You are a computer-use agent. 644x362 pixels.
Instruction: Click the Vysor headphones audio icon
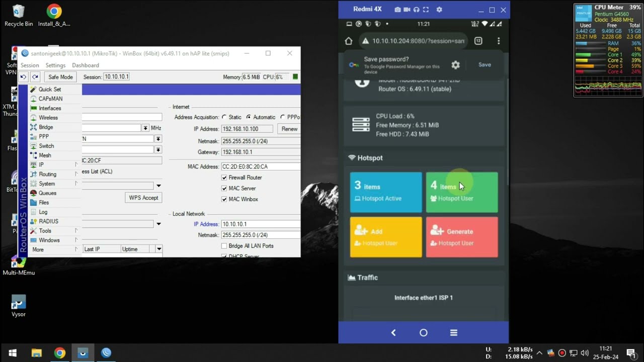(416, 10)
